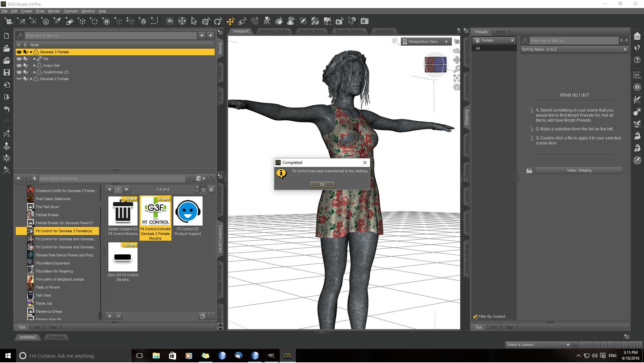Click the Undo arrow icon on left sidebar

[x=6, y=109]
